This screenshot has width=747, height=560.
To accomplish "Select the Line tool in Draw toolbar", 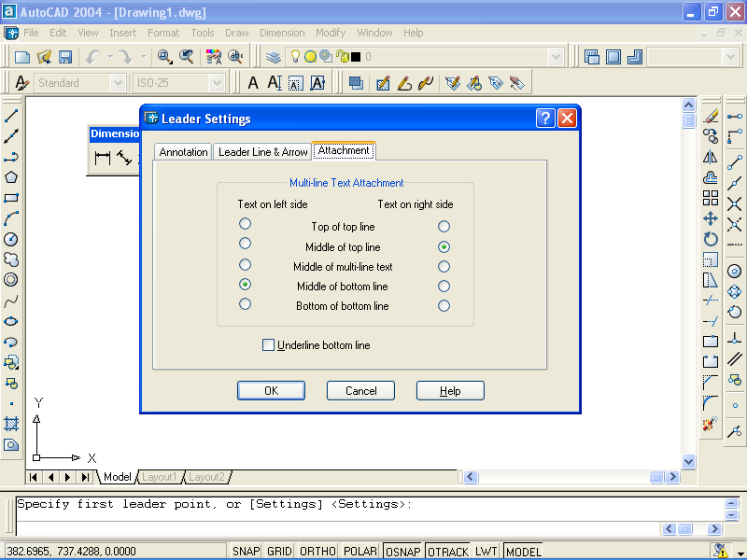I will coord(11,116).
